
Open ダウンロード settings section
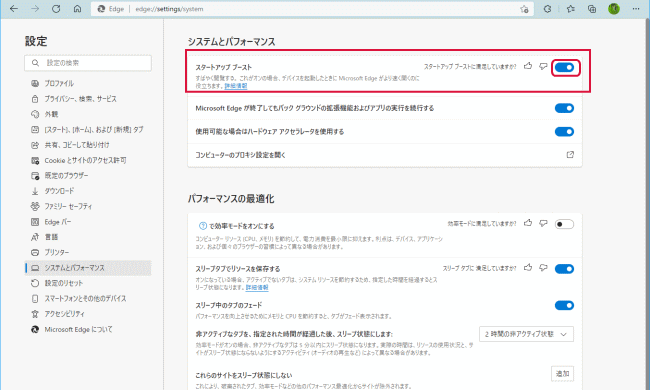[88, 191]
